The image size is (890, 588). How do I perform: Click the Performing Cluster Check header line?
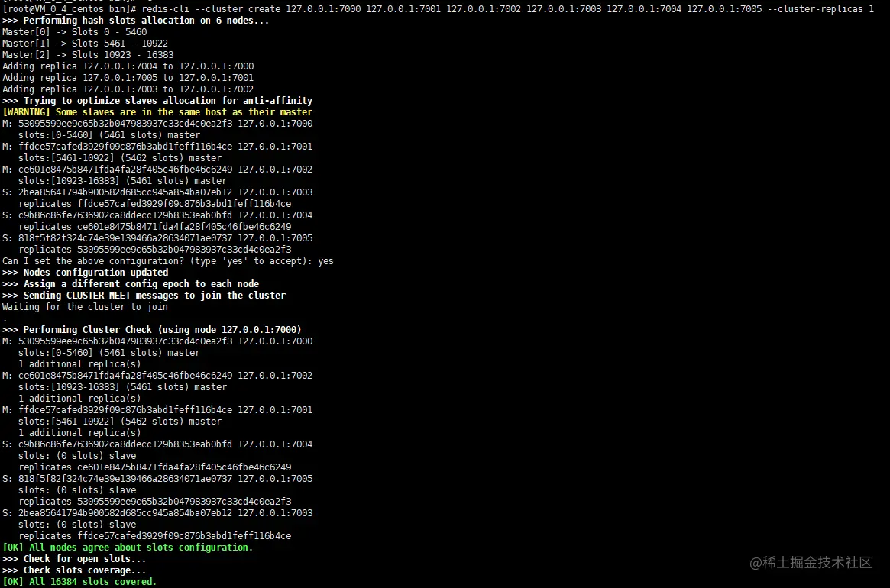[153, 329]
